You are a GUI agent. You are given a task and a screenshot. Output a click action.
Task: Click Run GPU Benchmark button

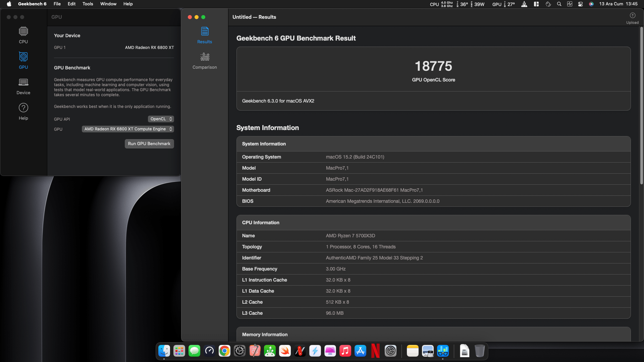pos(149,144)
